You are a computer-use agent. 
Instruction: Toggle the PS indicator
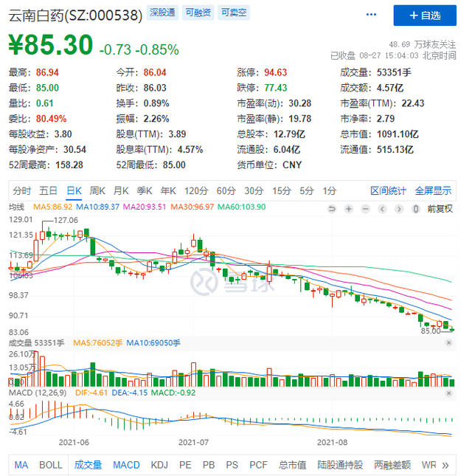[x=232, y=465]
